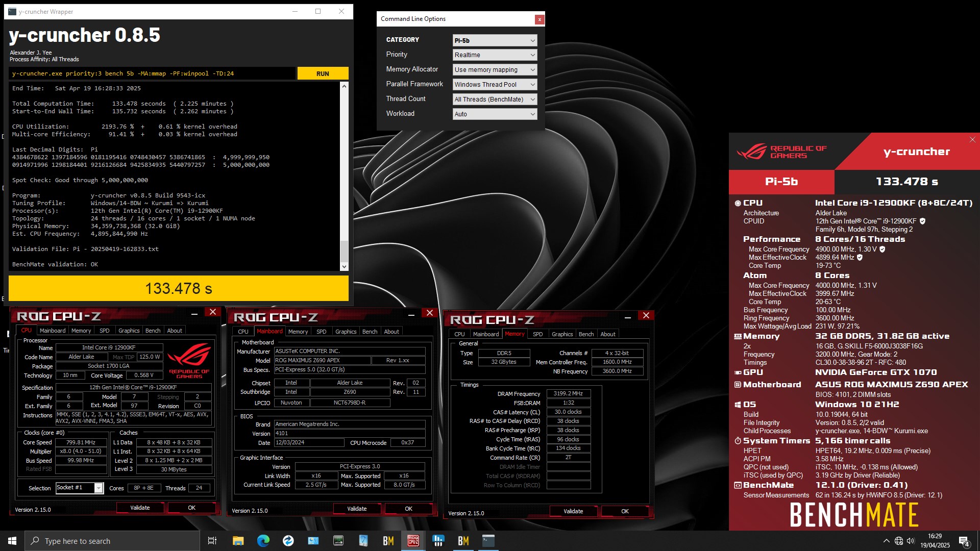Click the Republic of Gamers logo in BenchMate
This screenshot has width=980, height=551.
782,152
